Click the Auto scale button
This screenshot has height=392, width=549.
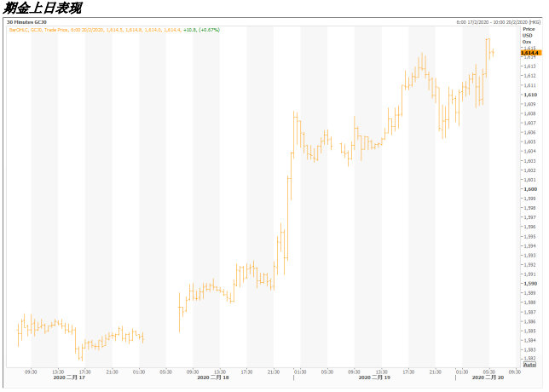[529, 365]
